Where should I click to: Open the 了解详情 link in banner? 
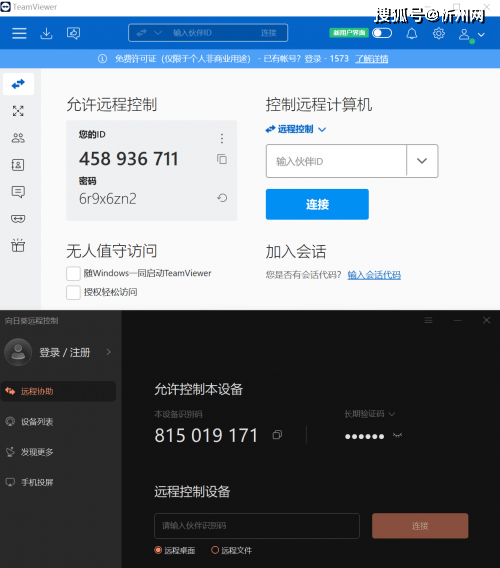(371, 59)
